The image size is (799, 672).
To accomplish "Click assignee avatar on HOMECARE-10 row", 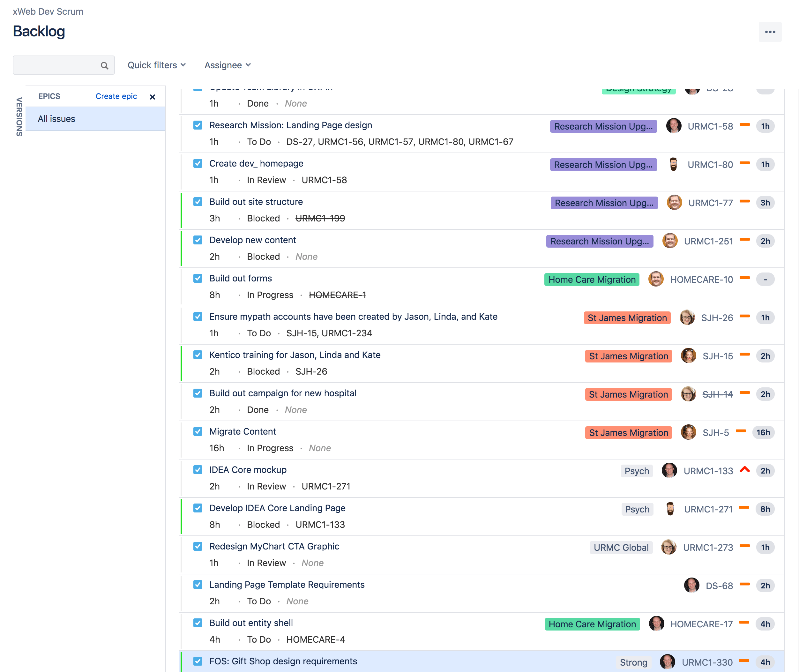I will [x=655, y=279].
